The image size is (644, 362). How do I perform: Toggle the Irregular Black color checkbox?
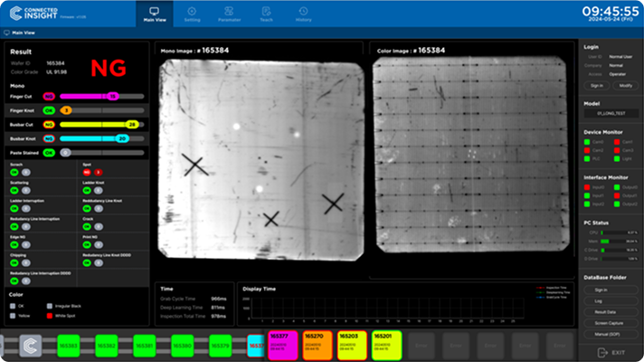pyautogui.click(x=50, y=306)
